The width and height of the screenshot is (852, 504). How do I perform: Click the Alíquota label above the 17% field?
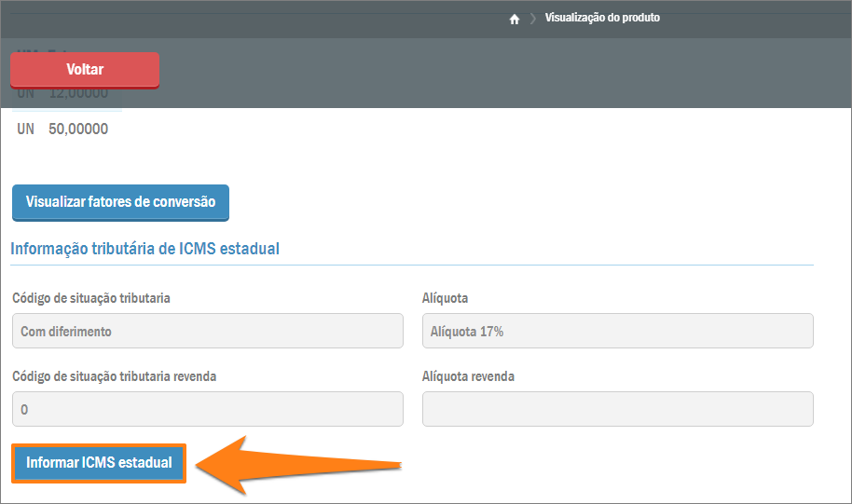pos(445,299)
